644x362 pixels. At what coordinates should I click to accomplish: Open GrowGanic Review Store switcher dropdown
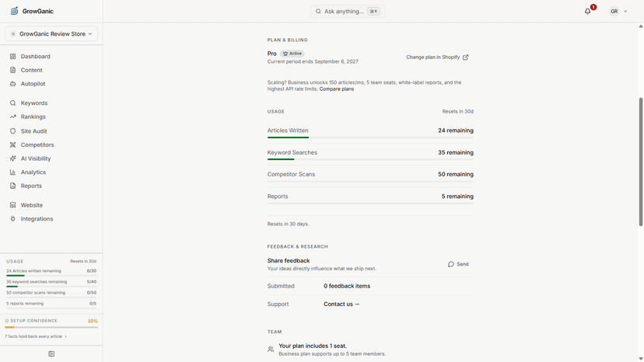pyautogui.click(x=51, y=33)
